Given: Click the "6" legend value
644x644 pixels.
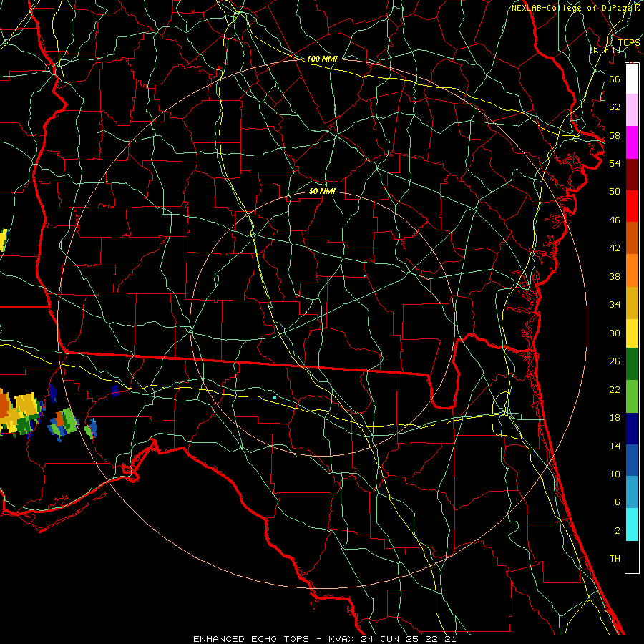Looking at the screenshot, I should [x=617, y=502].
